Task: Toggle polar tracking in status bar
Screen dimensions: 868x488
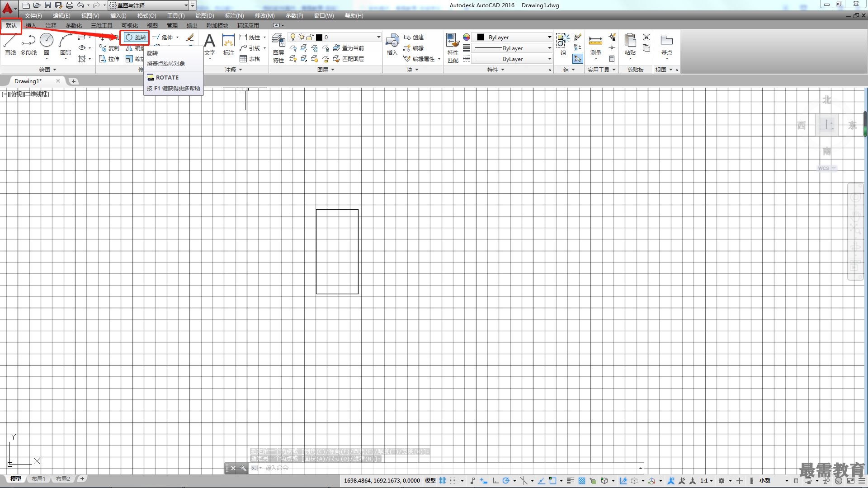Action: coord(506,480)
